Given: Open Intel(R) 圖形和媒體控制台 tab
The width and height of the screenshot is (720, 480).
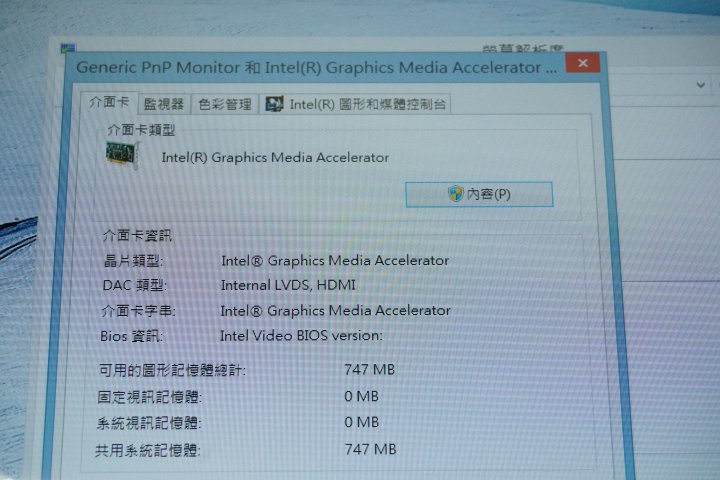Looking at the screenshot, I should pos(355,104).
